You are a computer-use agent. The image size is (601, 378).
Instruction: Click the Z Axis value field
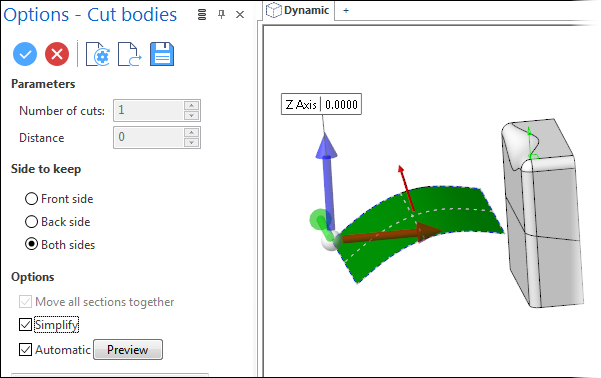click(341, 104)
